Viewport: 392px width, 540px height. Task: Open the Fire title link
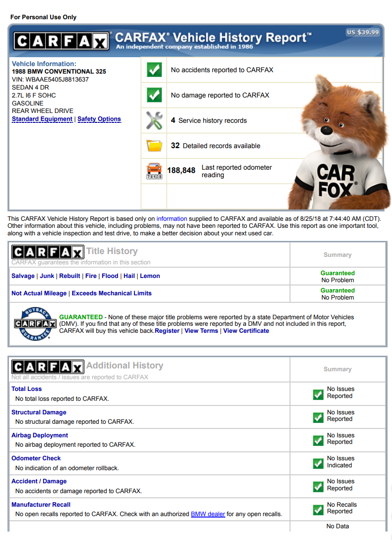(91, 276)
